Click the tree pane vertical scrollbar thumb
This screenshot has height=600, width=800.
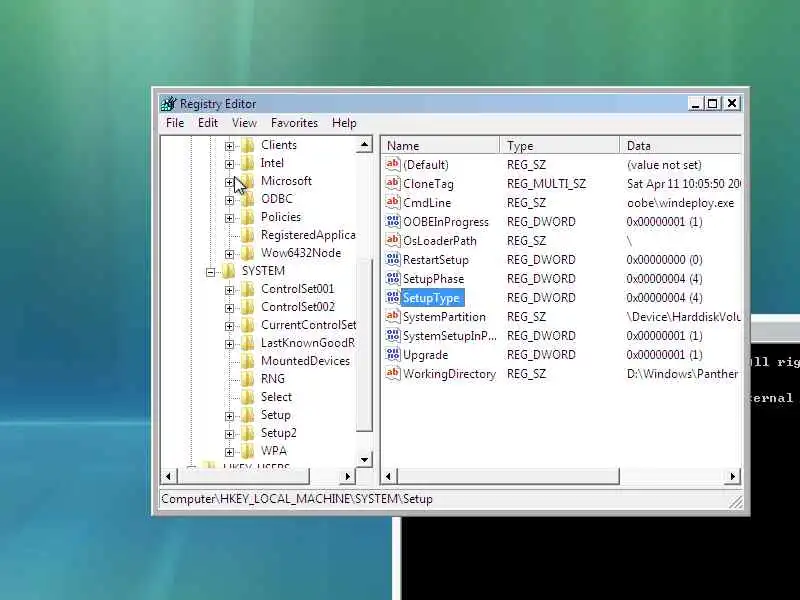click(x=365, y=345)
